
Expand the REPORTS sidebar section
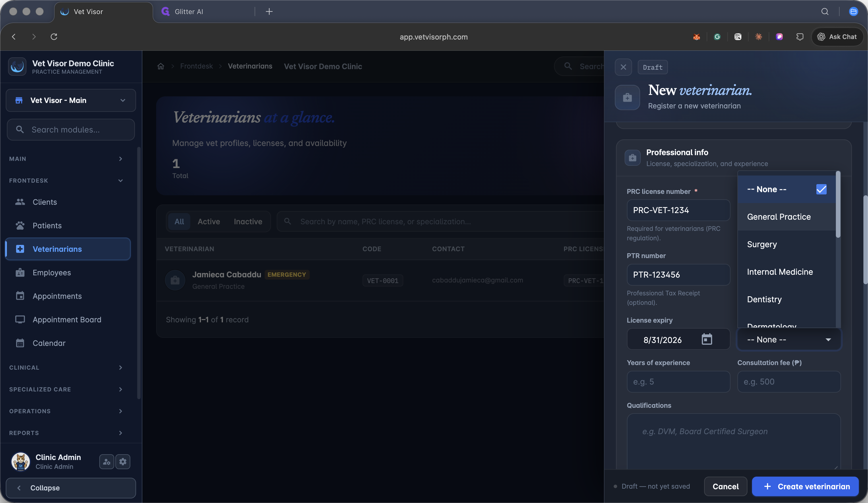pos(66,432)
